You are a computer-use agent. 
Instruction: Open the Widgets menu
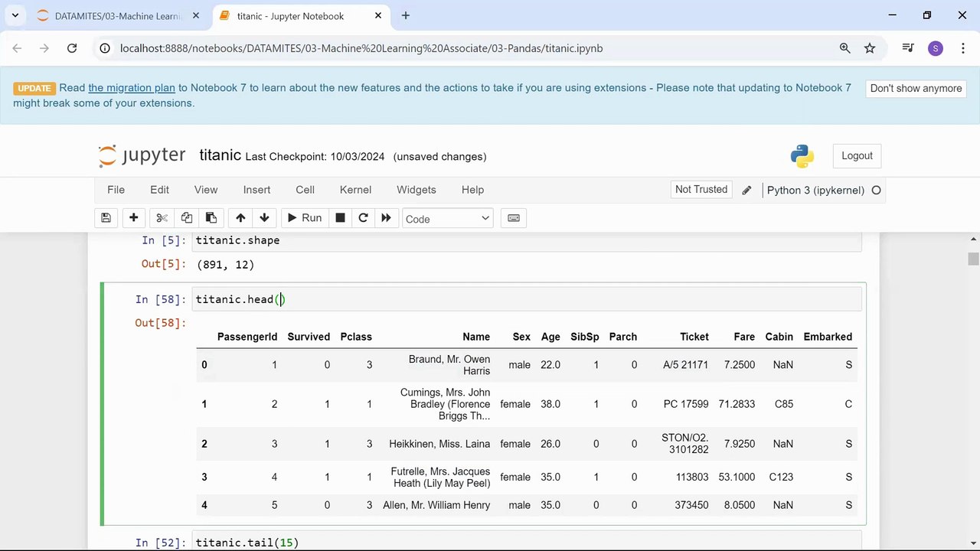click(x=416, y=190)
